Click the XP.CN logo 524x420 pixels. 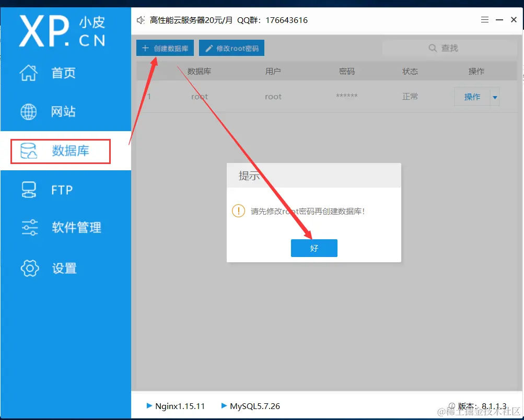point(62,31)
